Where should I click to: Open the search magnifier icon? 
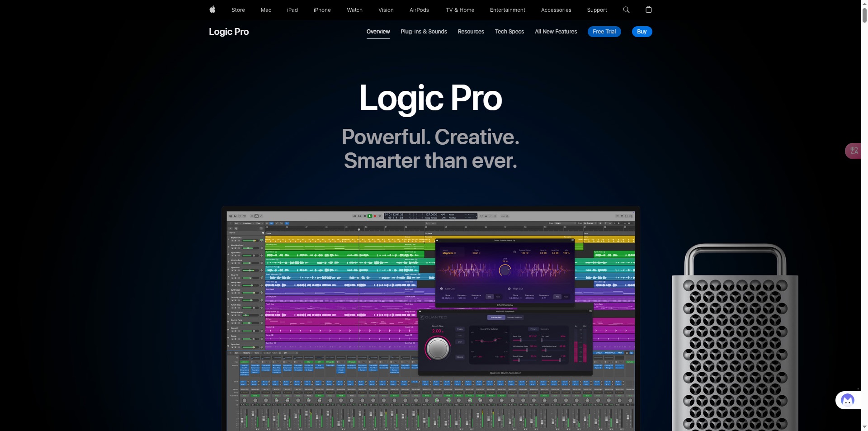tap(626, 9)
